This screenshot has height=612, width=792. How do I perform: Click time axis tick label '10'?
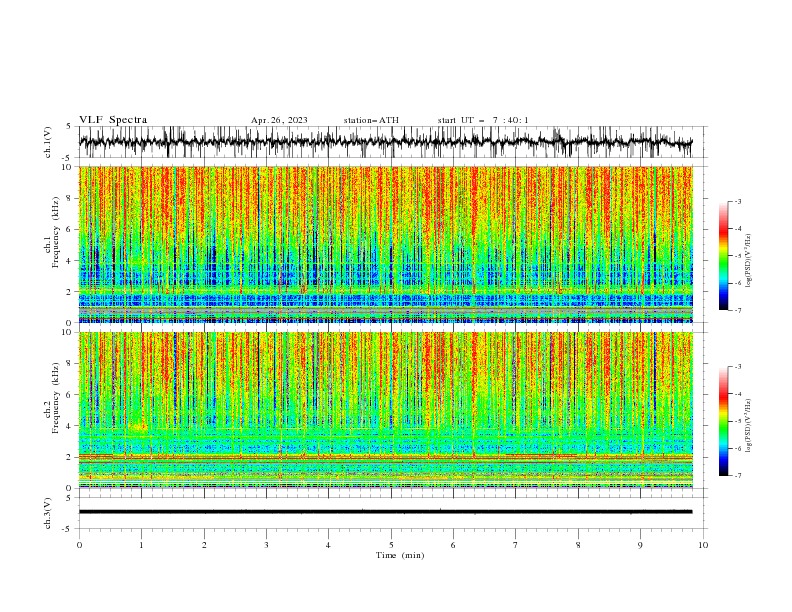[703, 545]
